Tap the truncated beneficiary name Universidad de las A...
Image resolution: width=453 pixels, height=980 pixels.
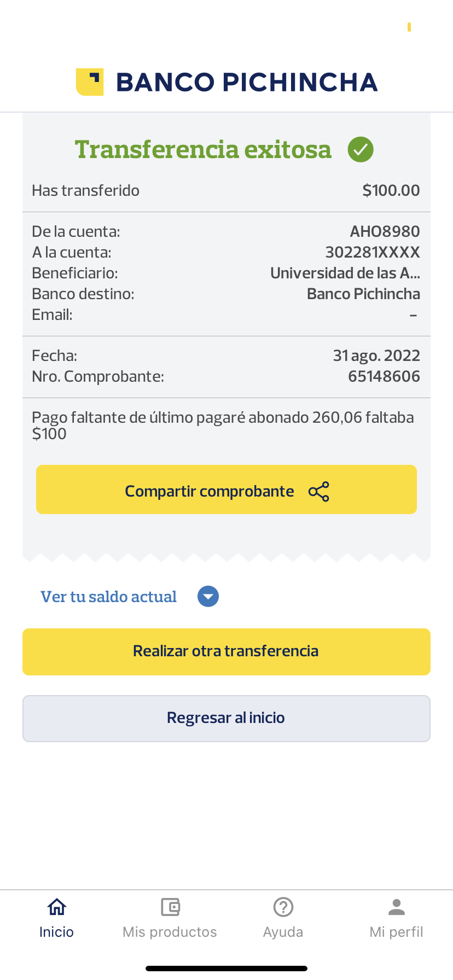pyautogui.click(x=345, y=273)
